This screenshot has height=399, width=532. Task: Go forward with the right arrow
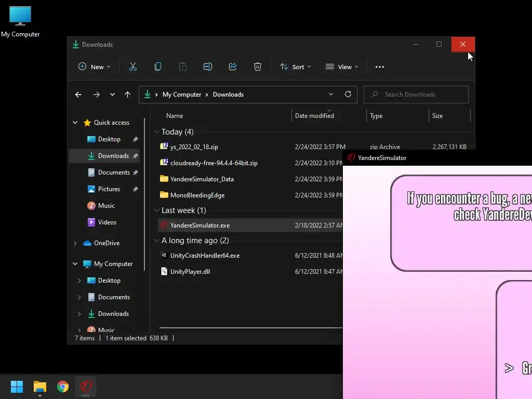tap(96, 95)
